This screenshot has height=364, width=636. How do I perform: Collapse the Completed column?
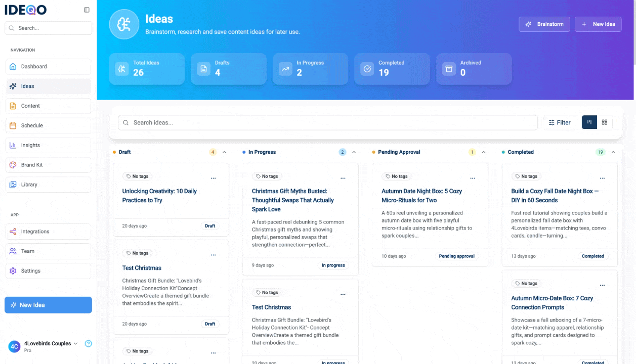613,152
